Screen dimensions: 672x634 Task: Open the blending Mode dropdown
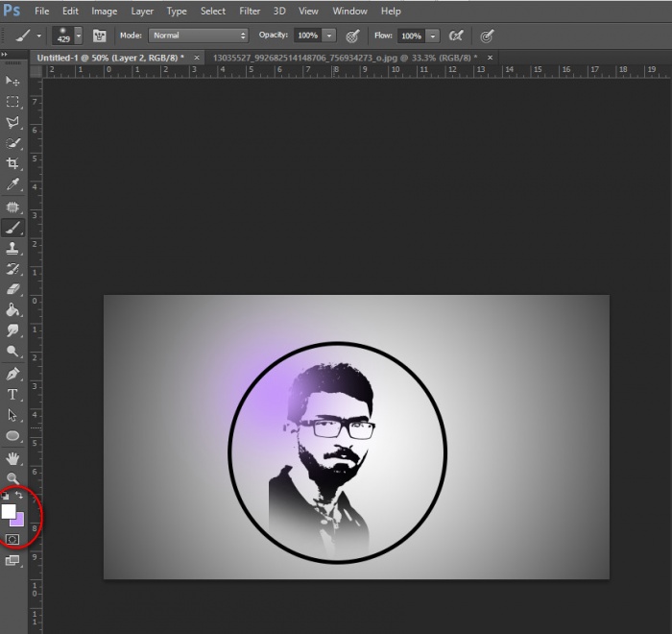click(199, 36)
